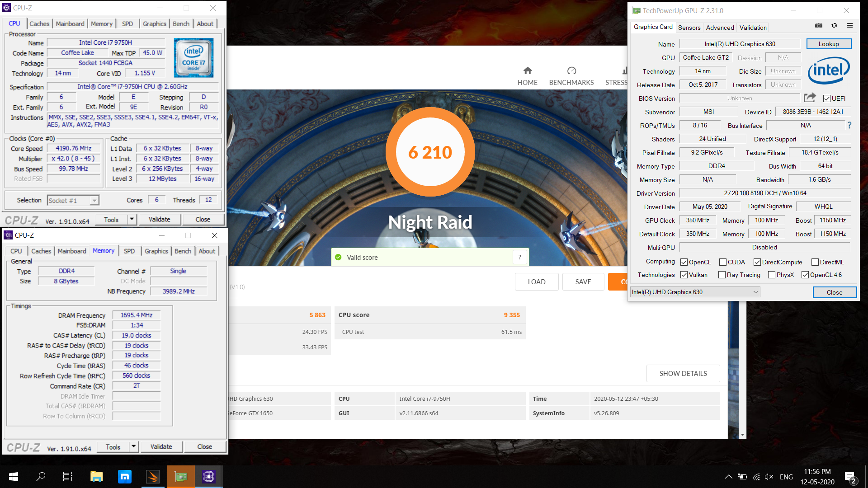This screenshot has width=868, height=488.
Task: Open the blue store app on taskbar
Action: [x=124, y=477]
